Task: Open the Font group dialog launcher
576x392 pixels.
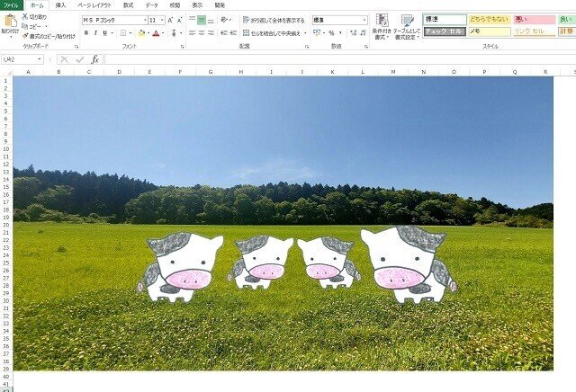Action: tap(182, 47)
